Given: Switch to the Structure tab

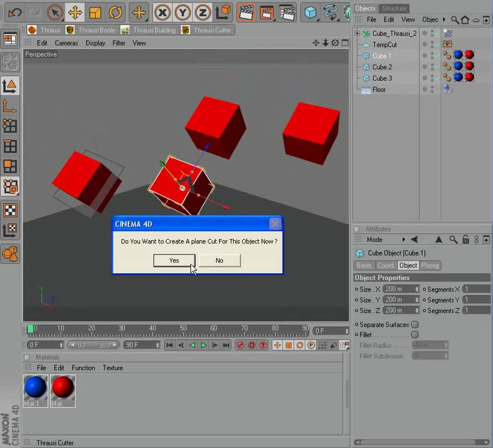Looking at the screenshot, I should click(394, 9).
